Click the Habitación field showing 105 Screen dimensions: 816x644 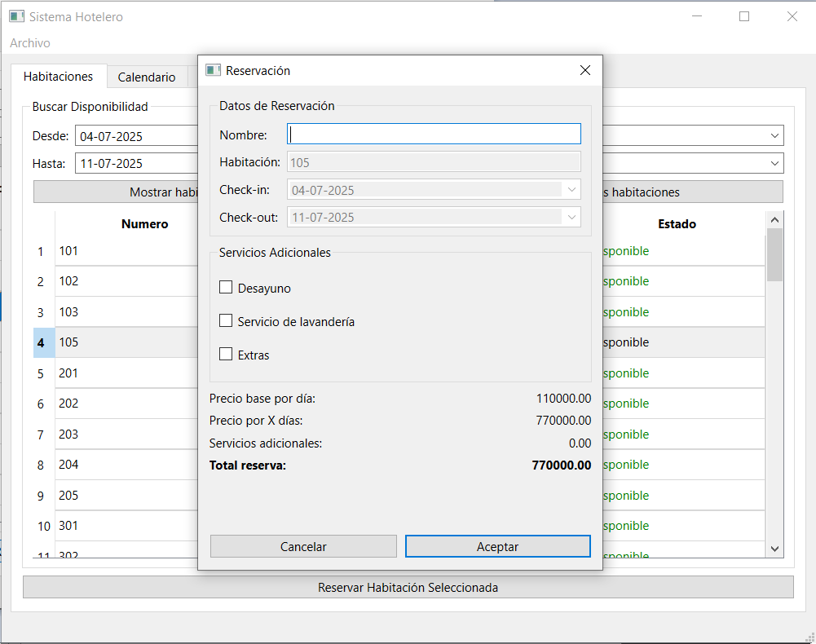[x=434, y=162]
